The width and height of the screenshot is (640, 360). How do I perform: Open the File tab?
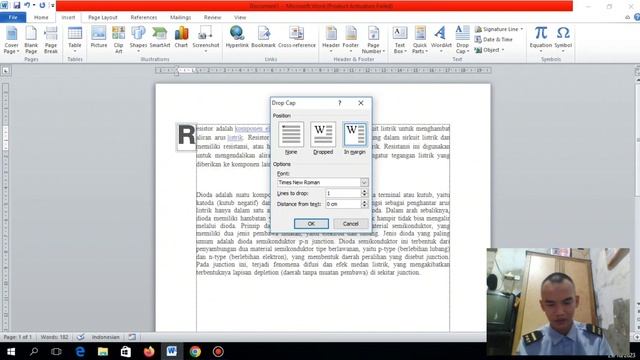13,18
